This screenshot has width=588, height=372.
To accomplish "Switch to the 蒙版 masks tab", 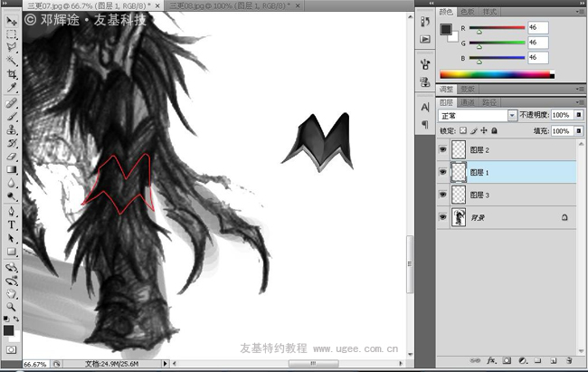I will [x=468, y=89].
